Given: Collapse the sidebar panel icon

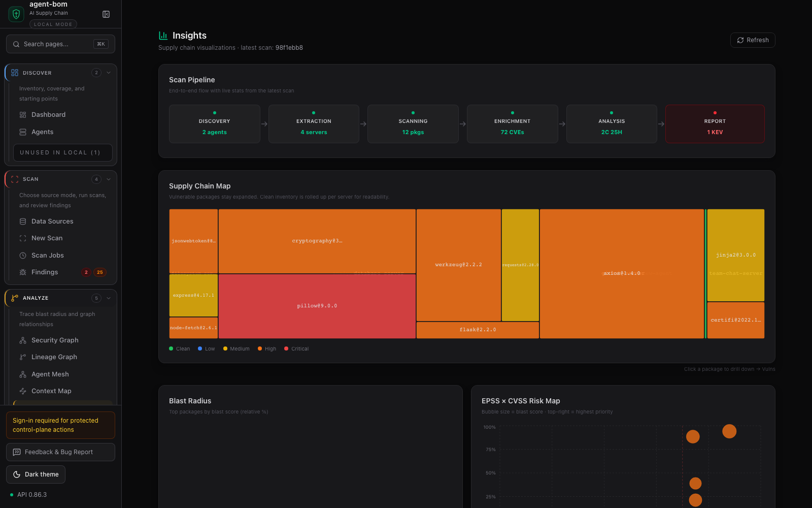Looking at the screenshot, I should pos(106,14).
